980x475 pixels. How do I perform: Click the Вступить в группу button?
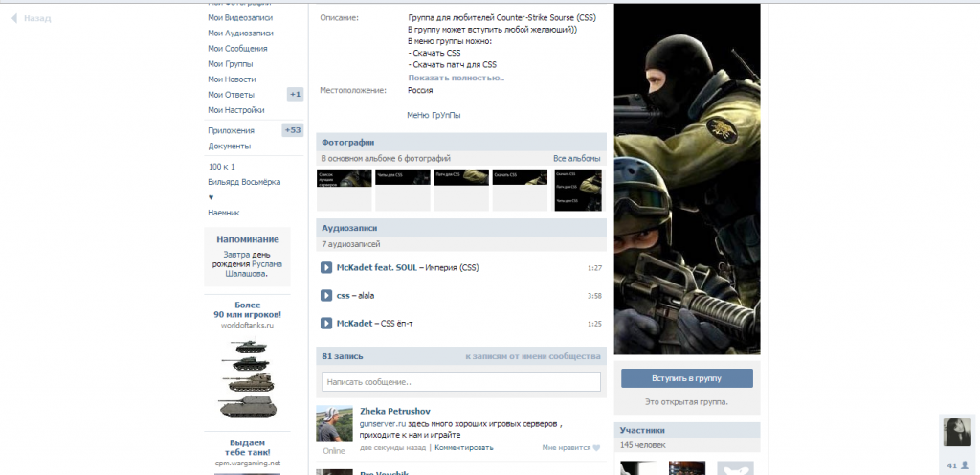coord(686,377)
